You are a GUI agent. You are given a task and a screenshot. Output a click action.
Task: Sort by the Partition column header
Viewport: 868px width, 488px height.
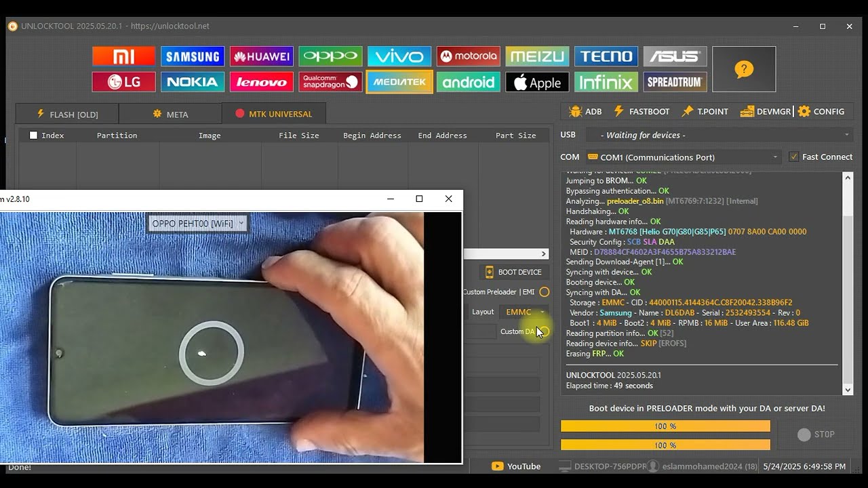(x=117, y=136)
